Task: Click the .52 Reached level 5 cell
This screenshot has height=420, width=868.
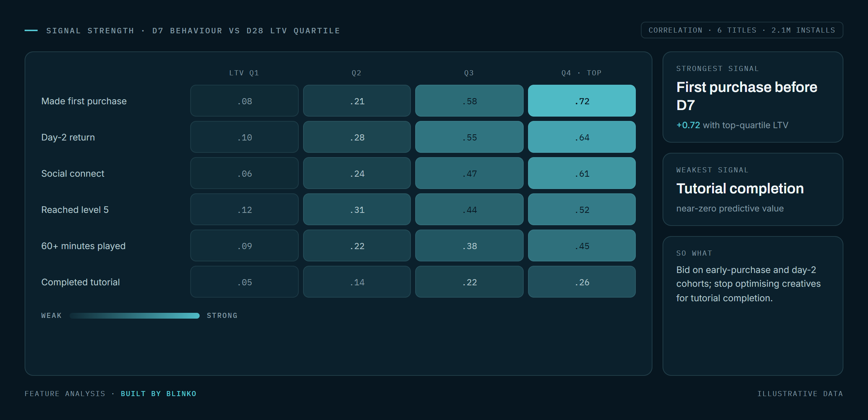Action: 582,209
